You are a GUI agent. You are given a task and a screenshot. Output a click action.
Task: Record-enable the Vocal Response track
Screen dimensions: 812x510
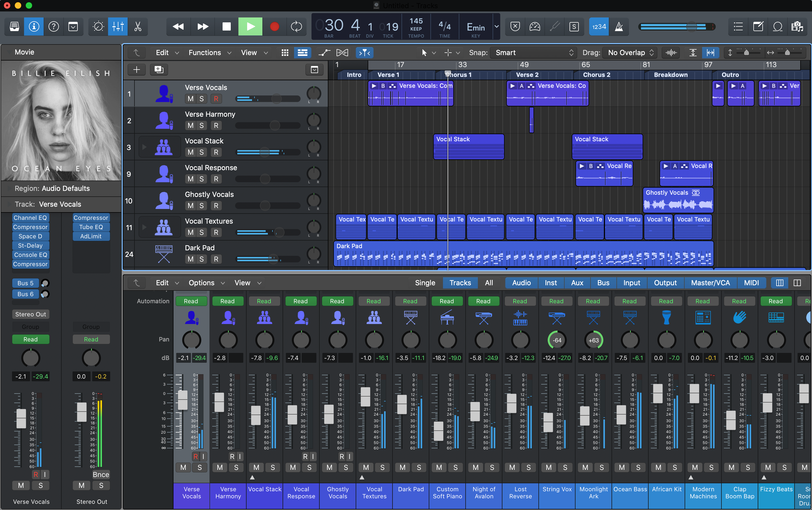click(216, 179)
